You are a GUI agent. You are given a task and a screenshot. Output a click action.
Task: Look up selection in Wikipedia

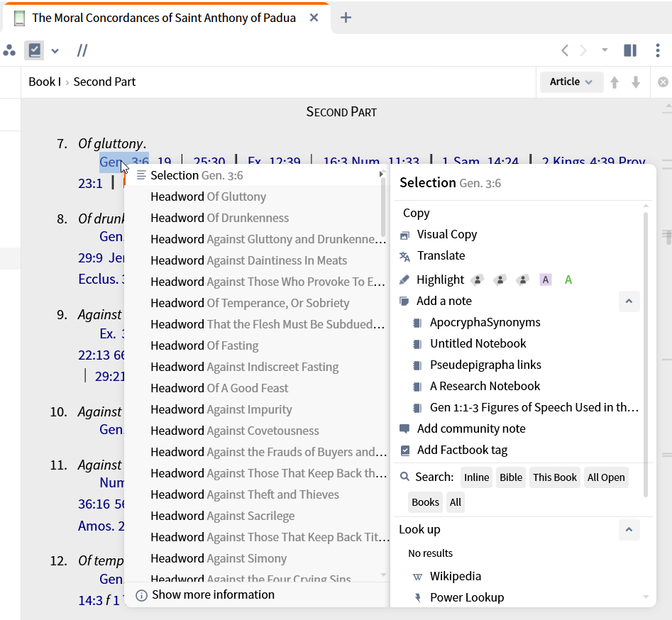[x=455, y=576]
